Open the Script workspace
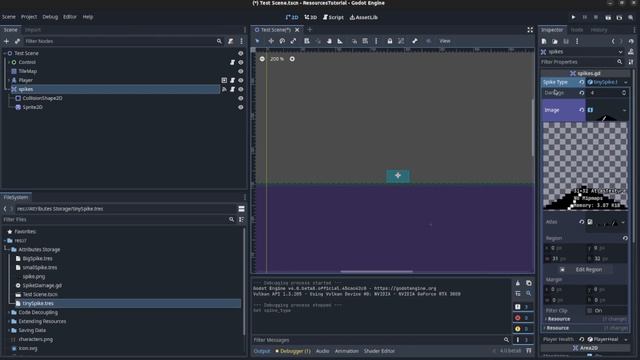Viewport: 640px width, 360px height. tap(333, 18)
